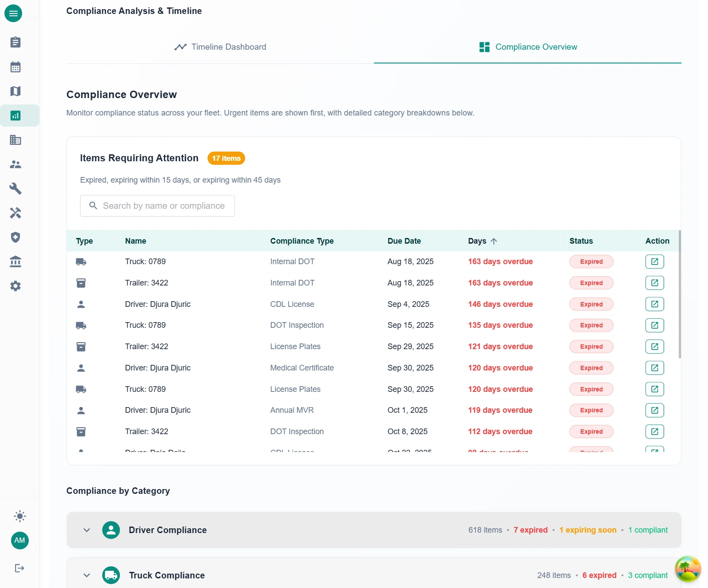The image size is (708, 588).
Task: Open Annual MVR action for Djura Djuric
Action: (654, 410)
